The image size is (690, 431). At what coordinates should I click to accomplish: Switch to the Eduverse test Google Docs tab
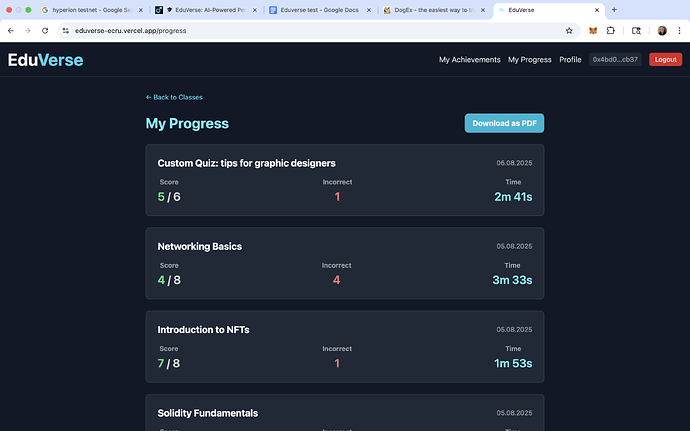point(320,10)
